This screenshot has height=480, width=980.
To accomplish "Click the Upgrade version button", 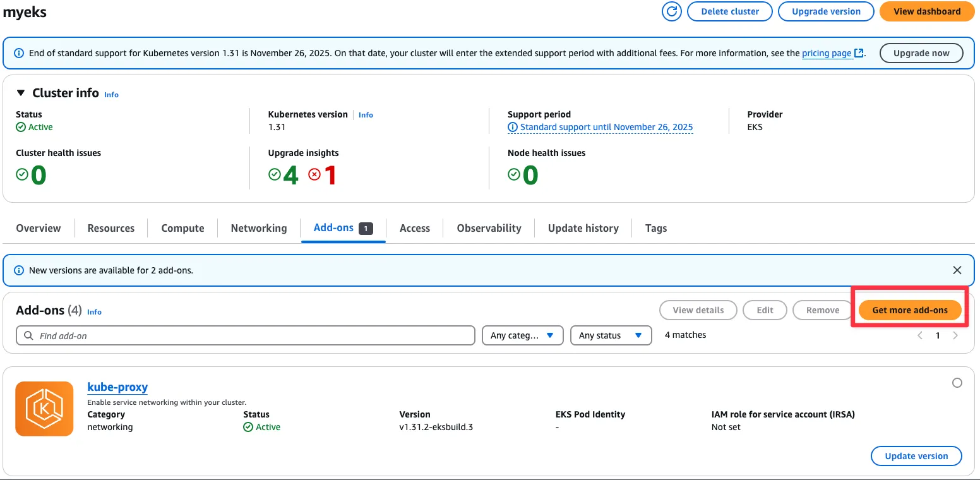I will pyautogui.click(x=826, y=11).
